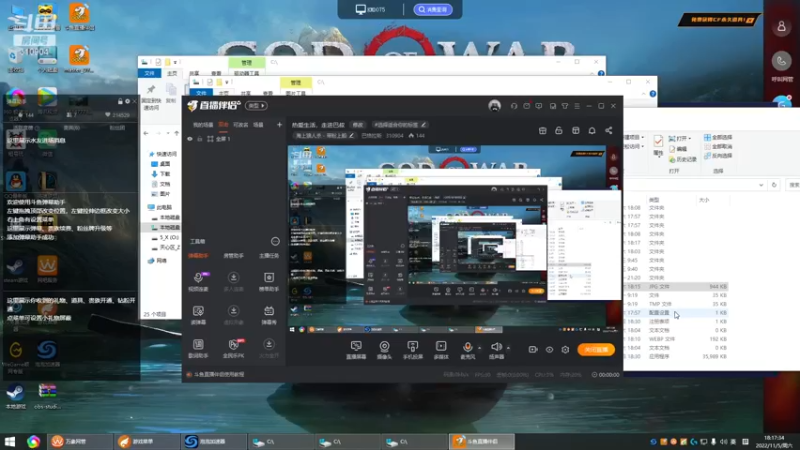Toggle preview eye icon near settings gear
Viewport: 800px width, 450px height.
tap(549, 349)
